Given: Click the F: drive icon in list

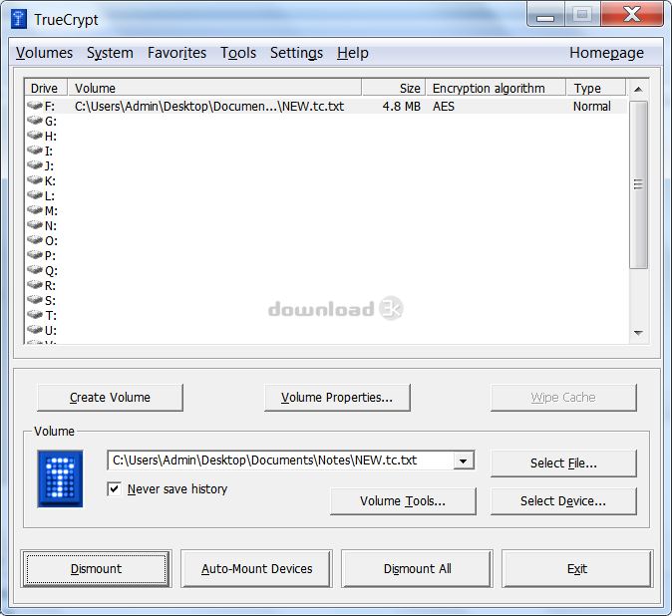Looking at the screenshot, I should (35, 106).
